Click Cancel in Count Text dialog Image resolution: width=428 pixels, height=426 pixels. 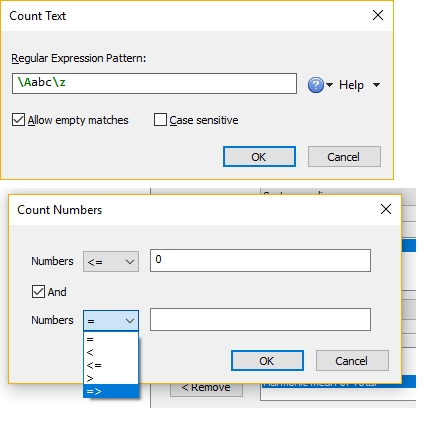[x=344, y=157]
